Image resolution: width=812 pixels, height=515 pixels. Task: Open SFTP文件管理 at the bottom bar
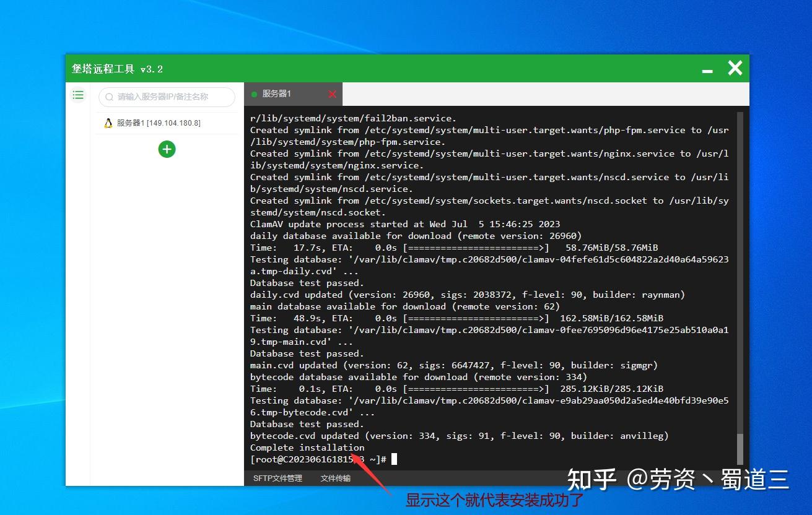pyautogui.click(x=277, y=478)
